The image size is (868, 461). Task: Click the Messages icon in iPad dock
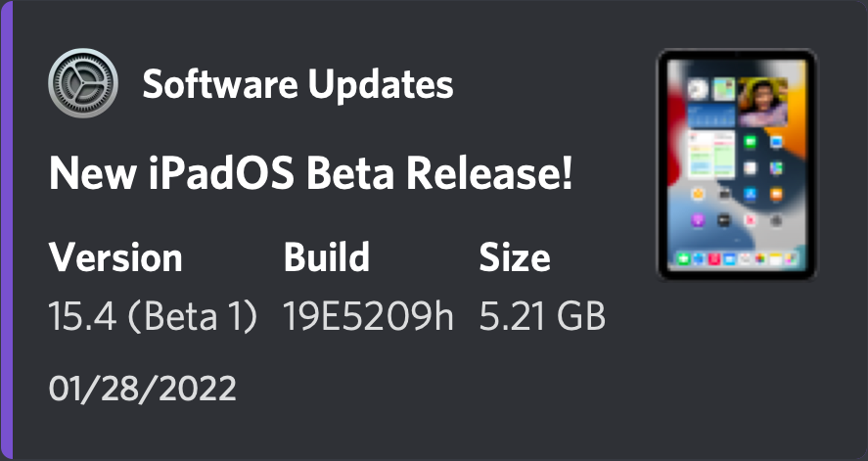683,258
